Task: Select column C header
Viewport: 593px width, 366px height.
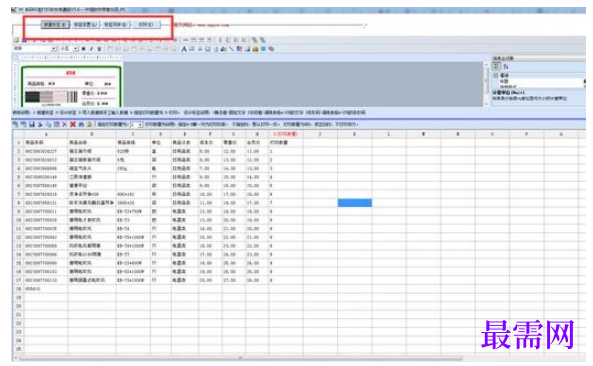Action: [133, 134]
